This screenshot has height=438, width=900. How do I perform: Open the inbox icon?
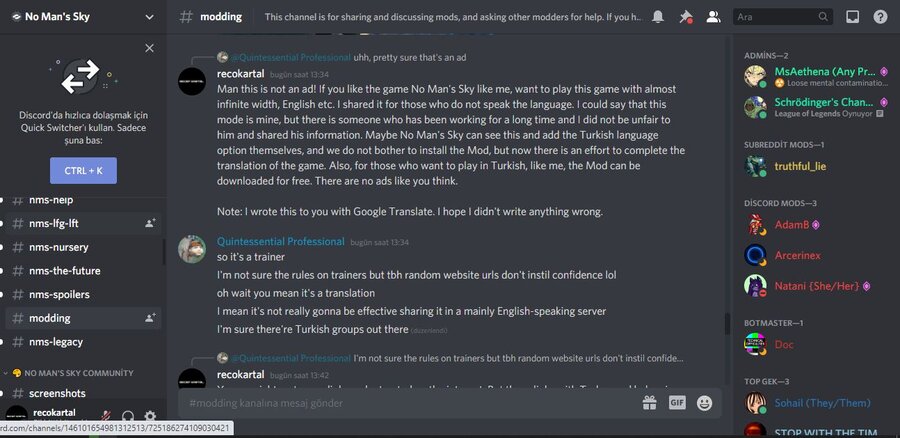point(853,17)
